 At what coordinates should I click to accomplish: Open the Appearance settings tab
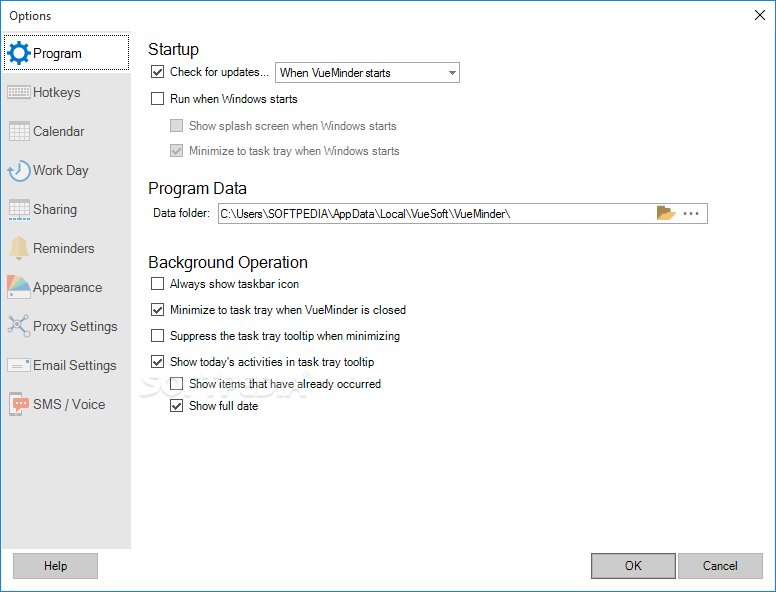click(66, 287)
